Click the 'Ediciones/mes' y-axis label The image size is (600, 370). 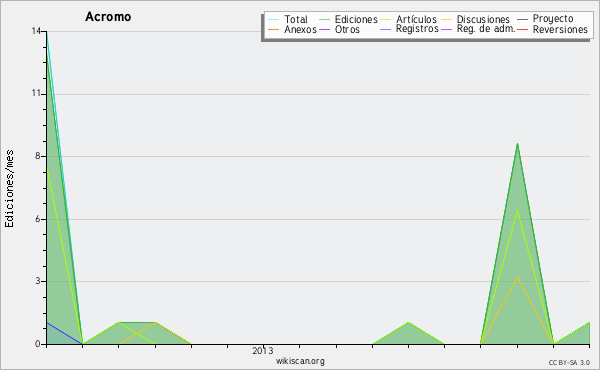(x=9, y=189)
